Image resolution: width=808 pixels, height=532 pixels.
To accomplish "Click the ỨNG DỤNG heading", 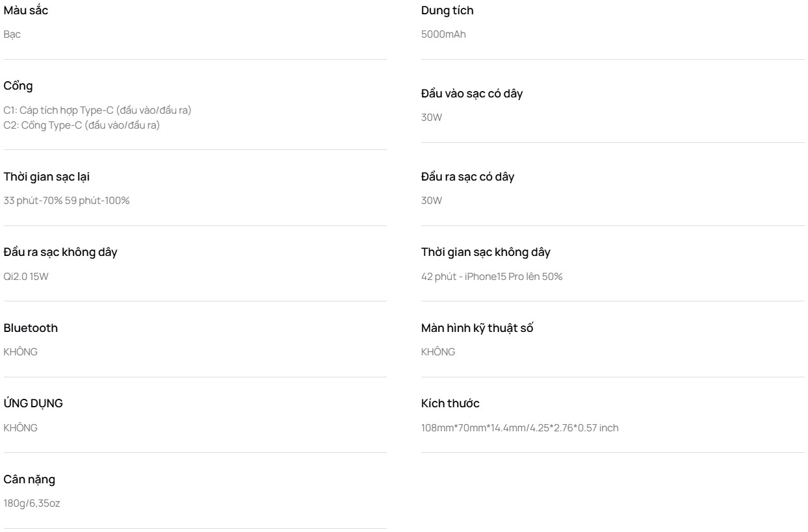I will coord(33,403).
